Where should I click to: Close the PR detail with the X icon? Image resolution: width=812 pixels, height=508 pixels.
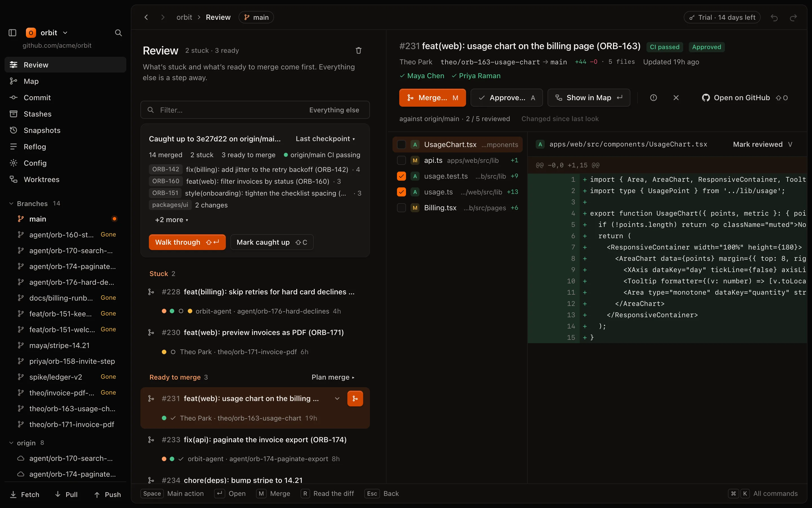(x=676, y=98)
